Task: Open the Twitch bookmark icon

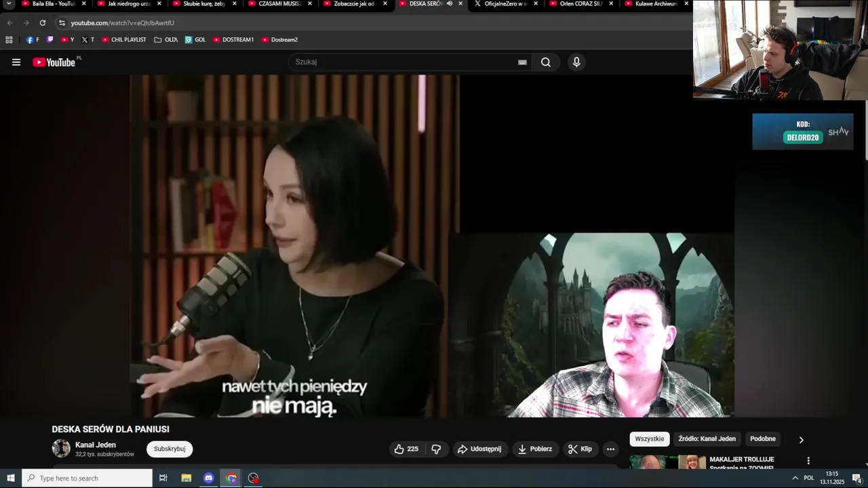Action: coord(50,40)
